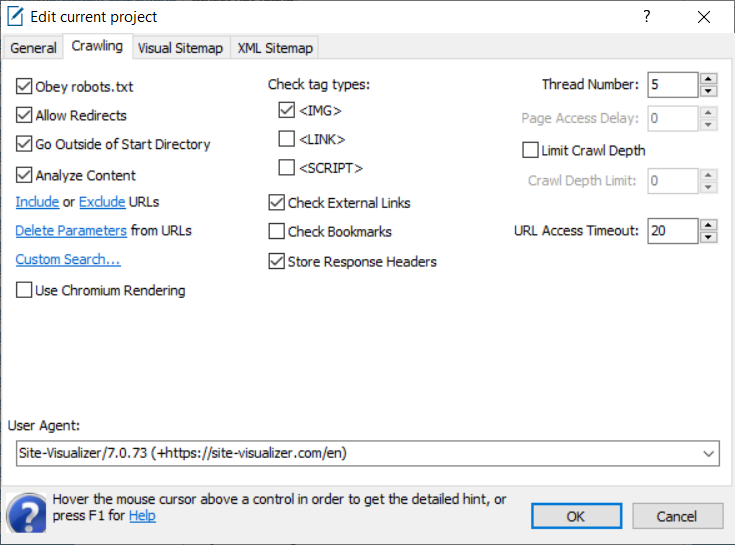Click the blue question mark help icon
Viewport: 735px width, 545px height.
(26, 514)
